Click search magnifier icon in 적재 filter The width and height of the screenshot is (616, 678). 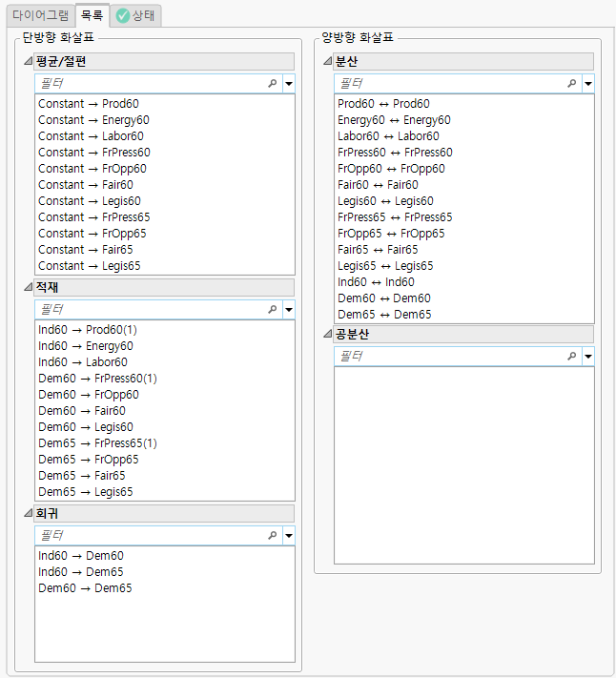coord(273,309)
